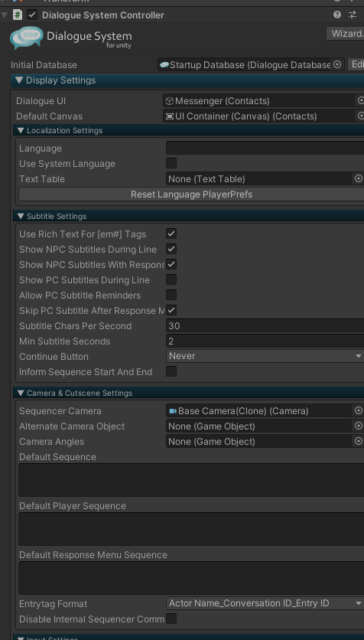Open the Entrytag Format dropdown
The image size is (364, 640).
[x=265, y=603]
